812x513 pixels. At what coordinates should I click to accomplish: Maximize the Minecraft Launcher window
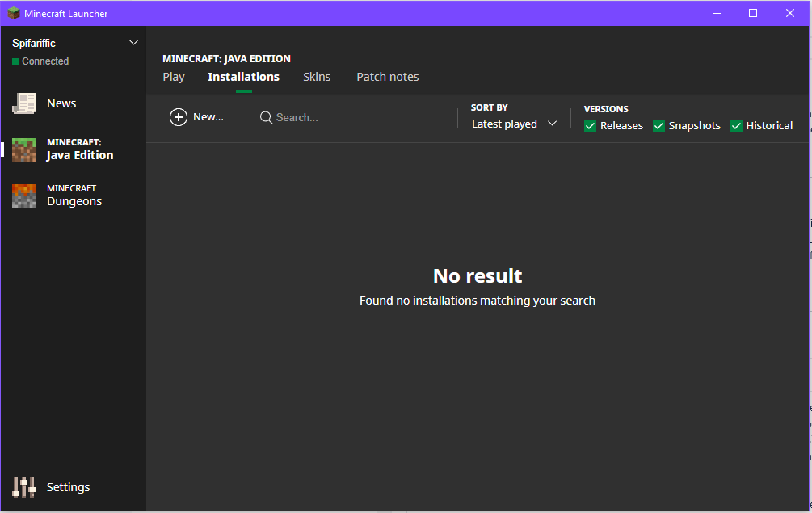click(x=753, y=13)
